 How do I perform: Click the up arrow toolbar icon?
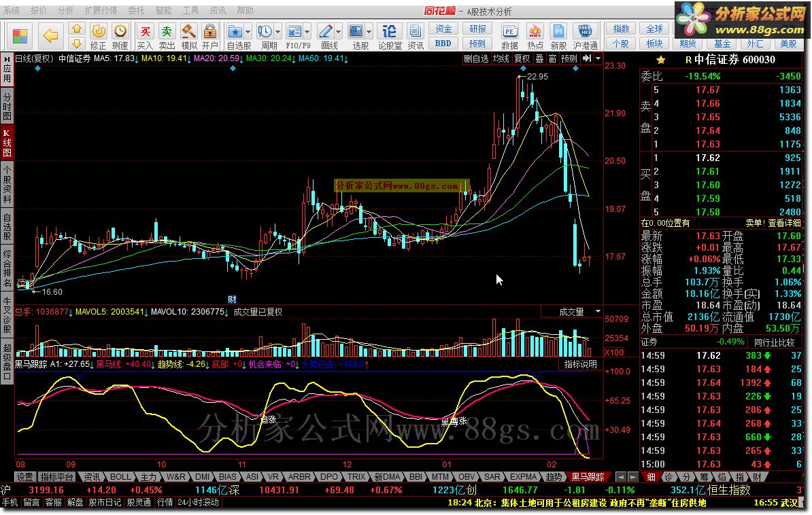77,29
